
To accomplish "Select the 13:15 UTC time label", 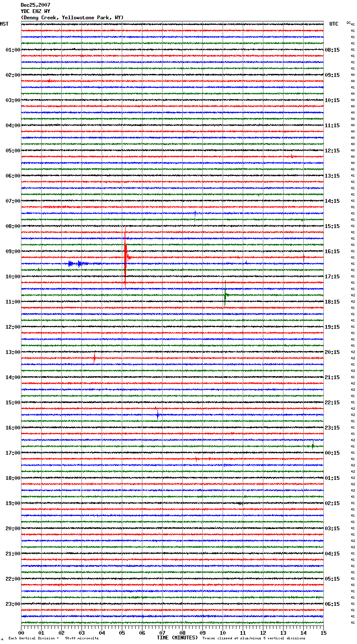I will [332, 176].
